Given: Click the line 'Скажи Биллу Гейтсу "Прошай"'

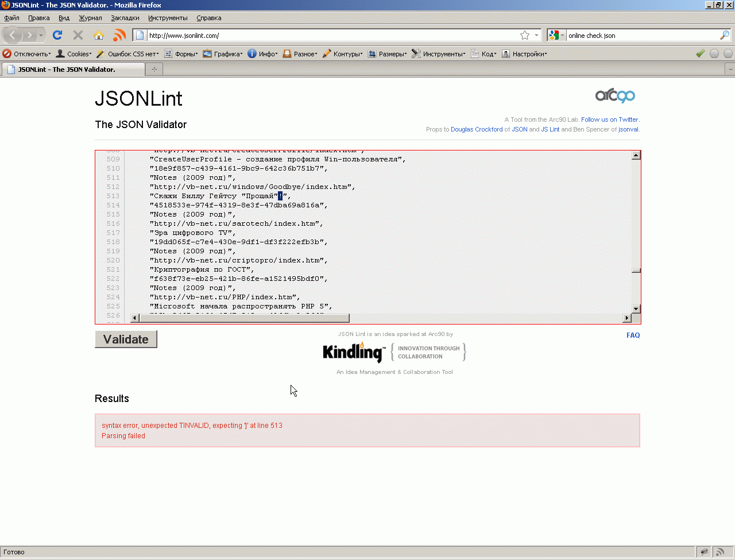Looking at the screenshot, I should pyautogui.click(x=220, y=196).
